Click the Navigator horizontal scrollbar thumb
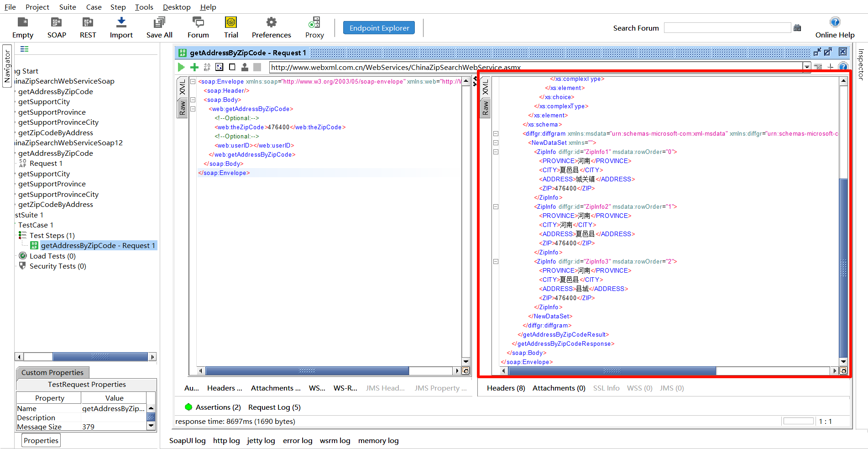The height and width of the screenshot is (449, 868). (100, 357)
